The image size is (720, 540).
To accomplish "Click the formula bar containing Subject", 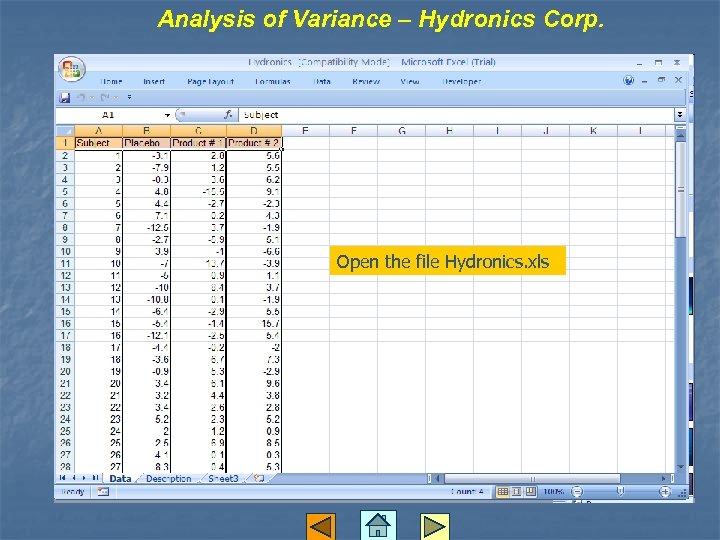I will (x=456, y=115).
